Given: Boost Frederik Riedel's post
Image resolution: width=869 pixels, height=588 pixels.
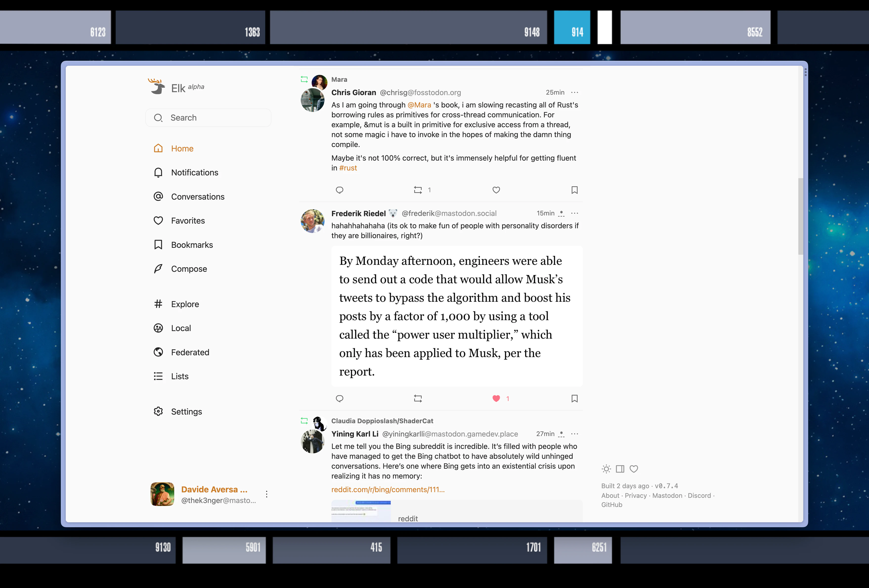Looking at the screenshot, I should 418,399.
